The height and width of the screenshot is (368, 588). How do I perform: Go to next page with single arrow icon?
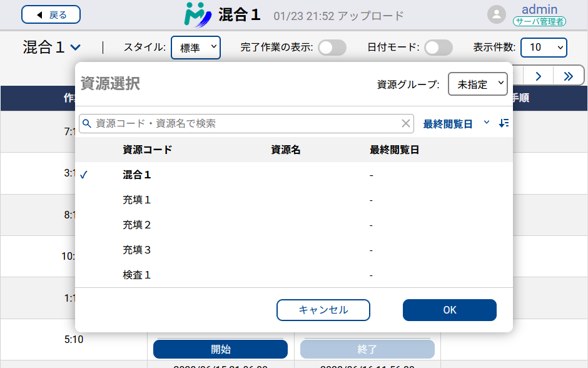pyautogui.click(x=538, y=75)
